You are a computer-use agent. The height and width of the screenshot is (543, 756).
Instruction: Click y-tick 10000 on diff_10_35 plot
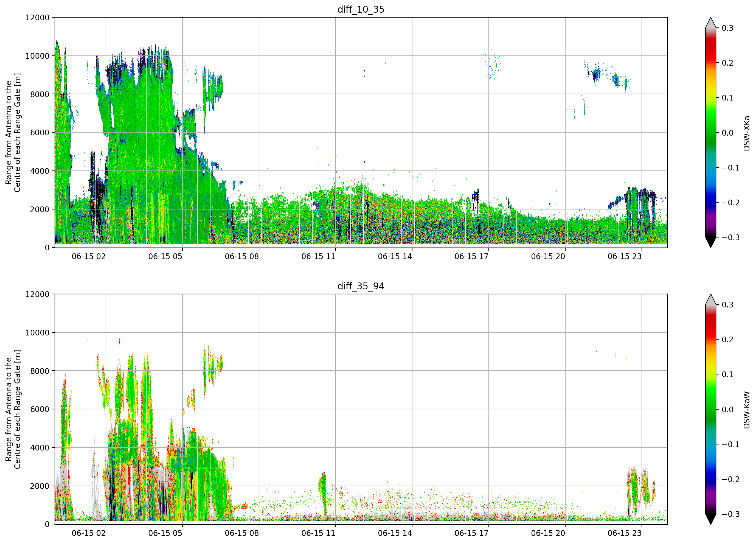point(37,56)
